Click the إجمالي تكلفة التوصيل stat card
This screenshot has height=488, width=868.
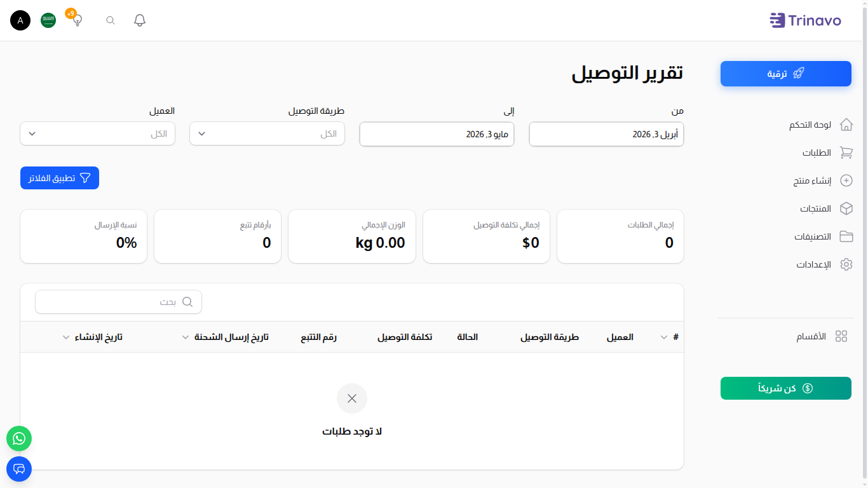[486, 236]
